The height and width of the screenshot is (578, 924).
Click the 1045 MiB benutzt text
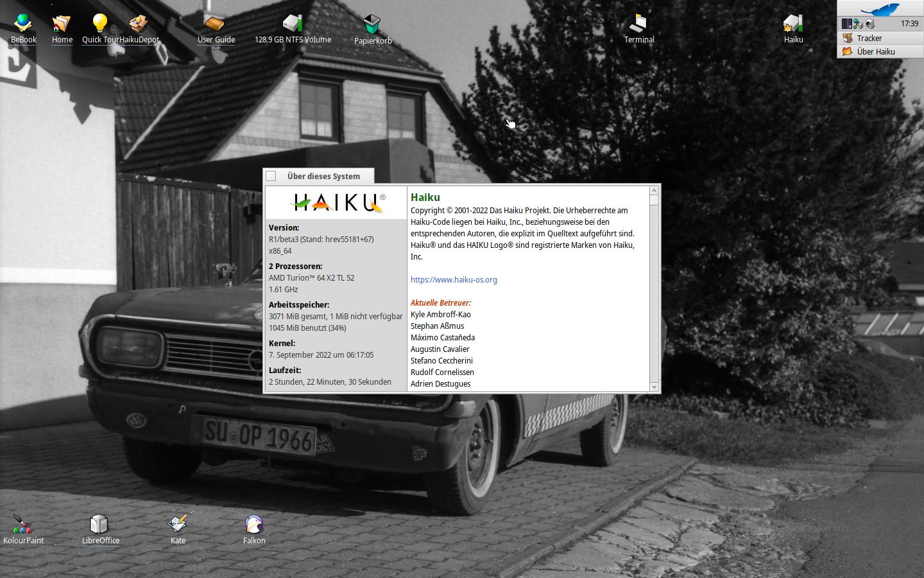coord(307,328)
